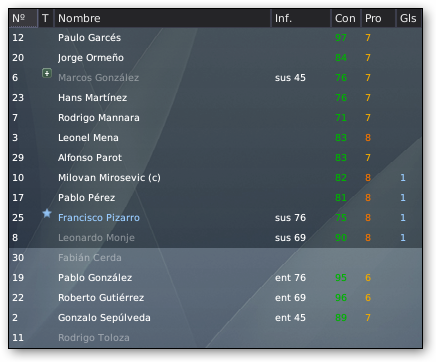Click the greyed-out Fabián Cerda name
The height and width of the screenshot is (362, 436).
click(90, 258)
